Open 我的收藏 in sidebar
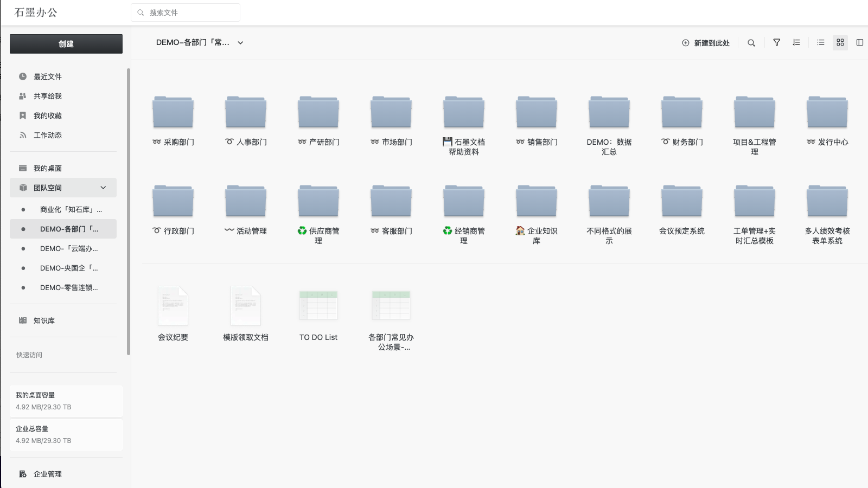Image resolution: width=868 pixels, height=488 pixels. (63, 115)
